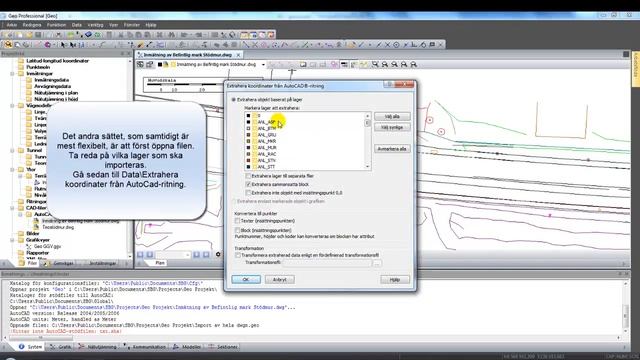Viewport: 640px width, 360px height.
Task: Collapse the Vyer tree node
Action: coord(13,169)
